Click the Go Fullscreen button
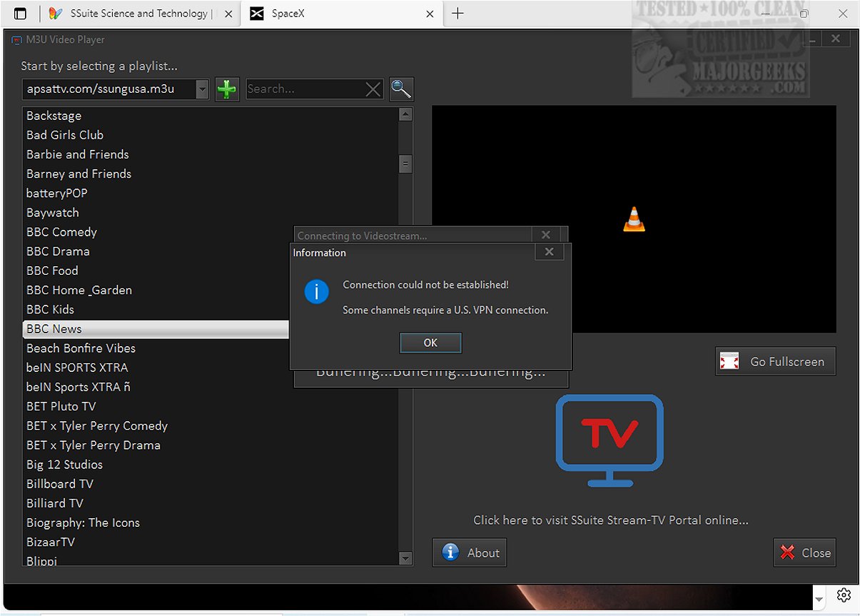The image size is (860, 616). [x=775, y=361]
